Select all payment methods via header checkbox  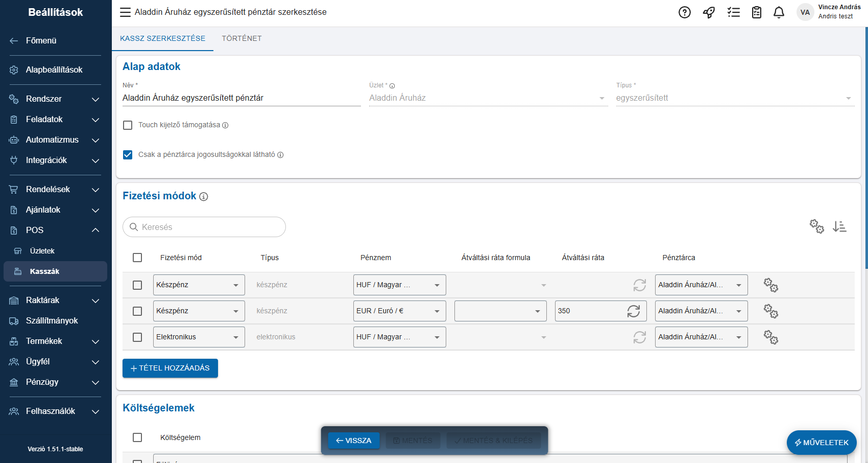point(137,258)
